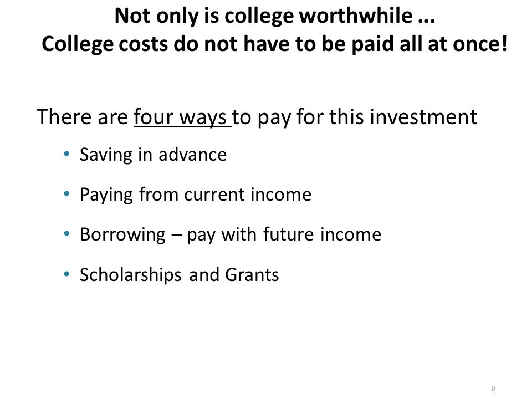
Task: Click the words 'future income' in the third bullet
Action: click(322, 235)
